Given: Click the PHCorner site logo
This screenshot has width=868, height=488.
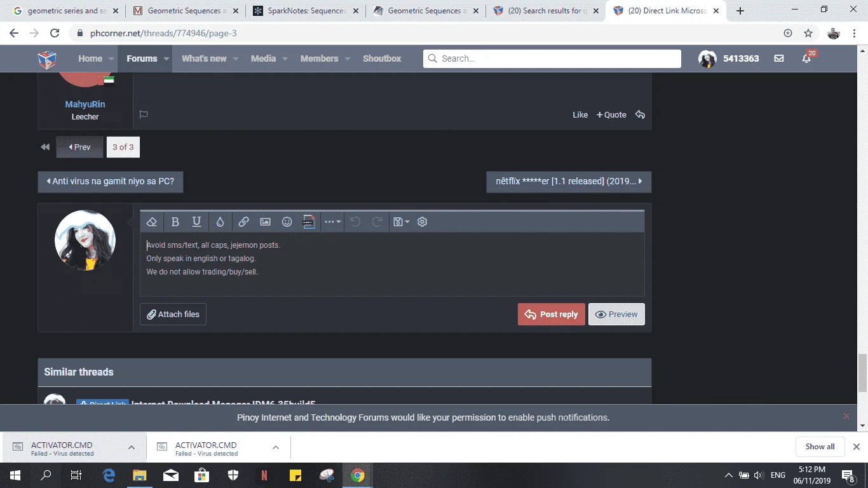Looking at the screenshot, I should (47, 59).
